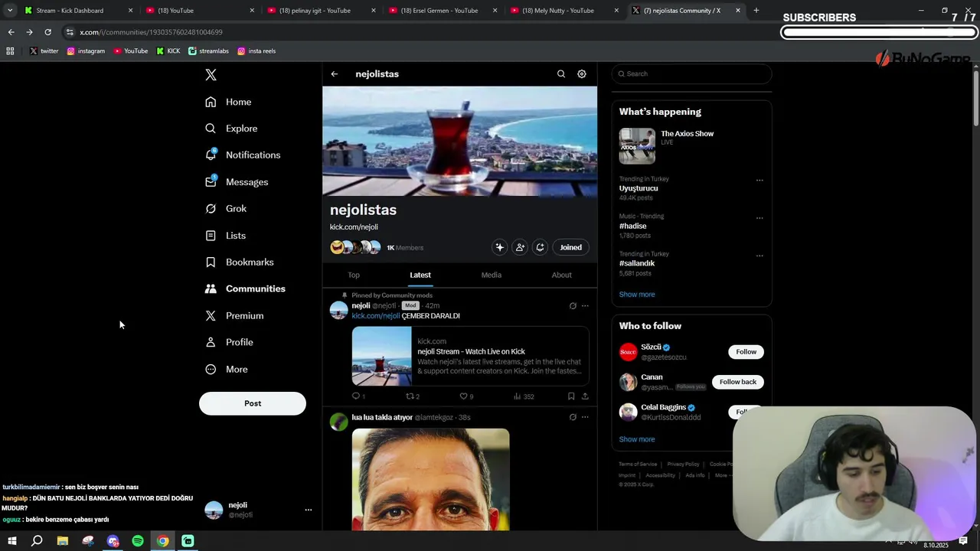The image size is (980, 551).
Task: Open the Chrome apps grid bookmark
Action: coord(10,51)
